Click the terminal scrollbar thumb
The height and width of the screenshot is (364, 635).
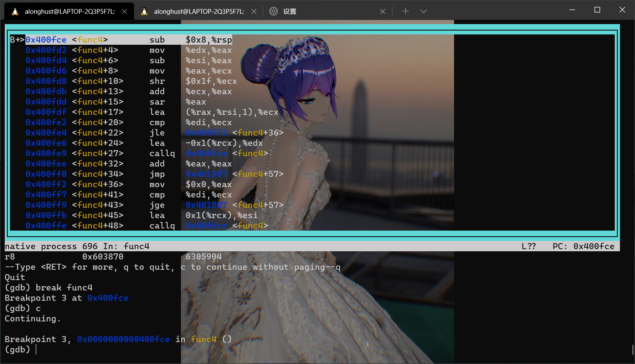(x=632, y=349)
